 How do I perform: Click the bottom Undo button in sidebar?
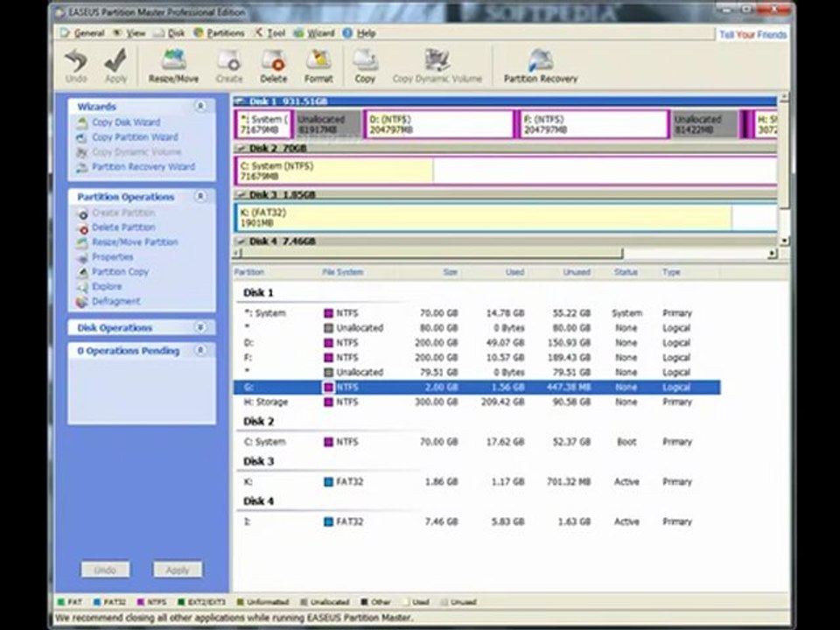tap(105, 570)
